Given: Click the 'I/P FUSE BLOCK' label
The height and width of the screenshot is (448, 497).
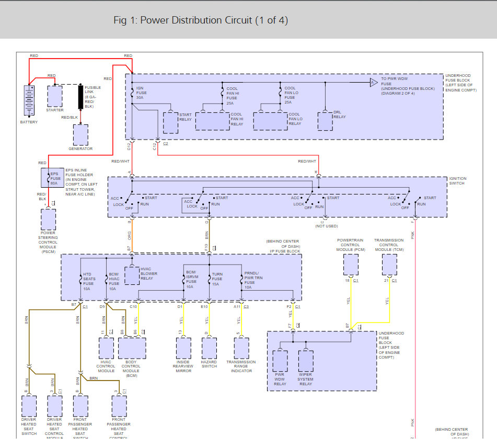Looking at the screenshot, I should tap(285, 251).
